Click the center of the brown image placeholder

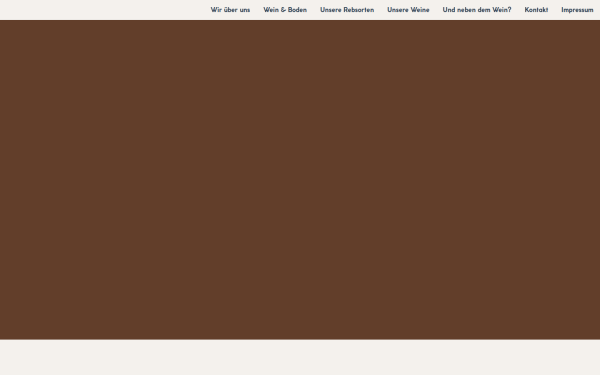pyautogui.click(x=300, y=179)
